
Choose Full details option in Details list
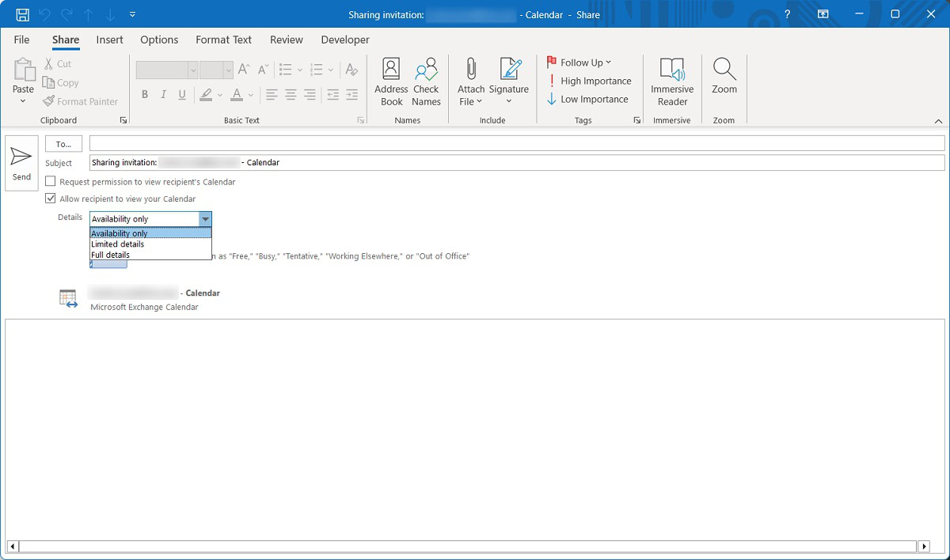[110, 255]
